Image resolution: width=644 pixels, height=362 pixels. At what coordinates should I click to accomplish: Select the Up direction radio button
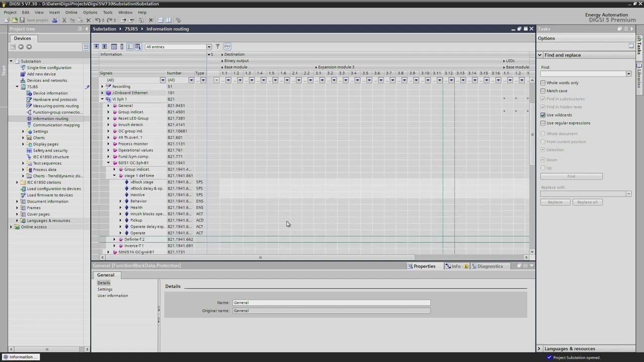[543, 168]
